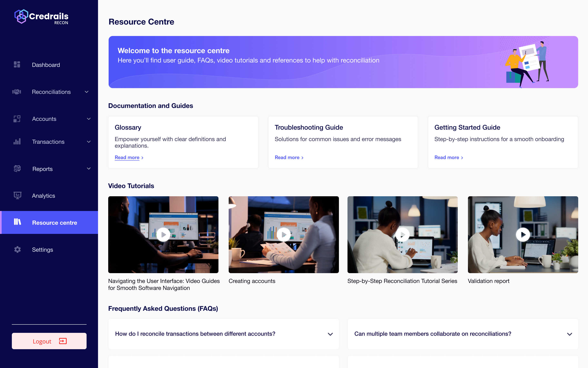Open the Getting Started Guide card title
The width and height of the screenshot is (588, 368).
pyautogui.click(x=467, y=127)
